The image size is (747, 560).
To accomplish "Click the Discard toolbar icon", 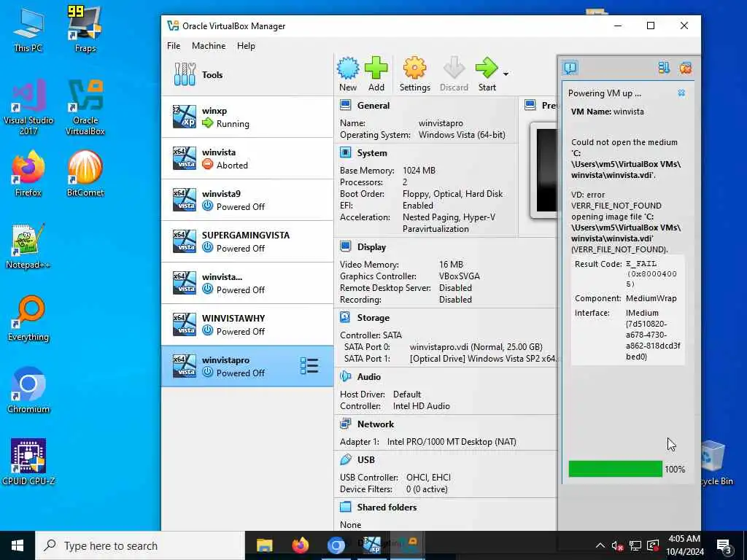I will point(454,69).
